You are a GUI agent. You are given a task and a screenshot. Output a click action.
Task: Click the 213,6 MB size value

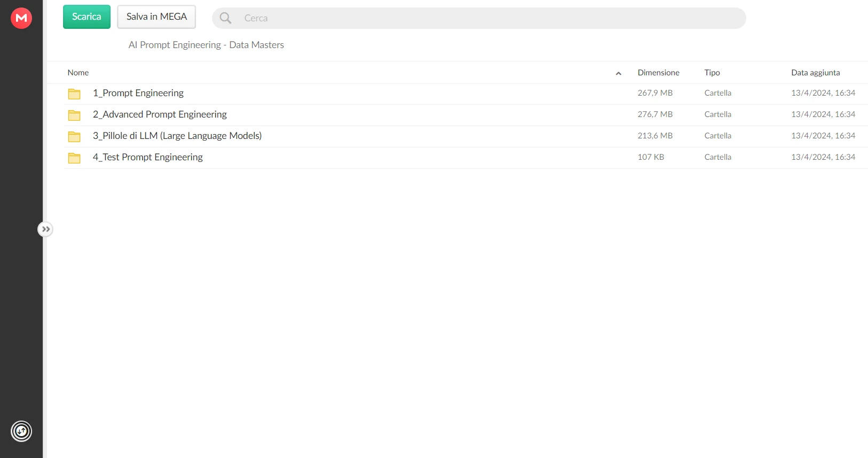click(655, 136)
